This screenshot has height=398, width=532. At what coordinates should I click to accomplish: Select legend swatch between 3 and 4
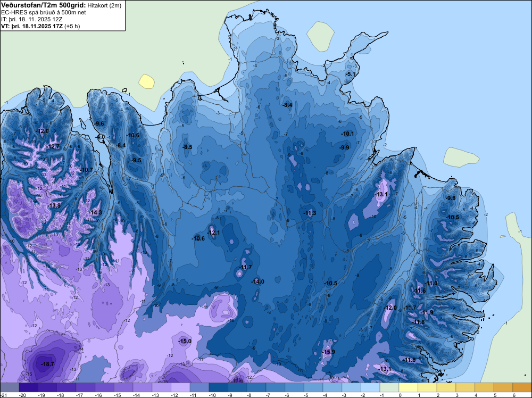[x=465, y=387]
